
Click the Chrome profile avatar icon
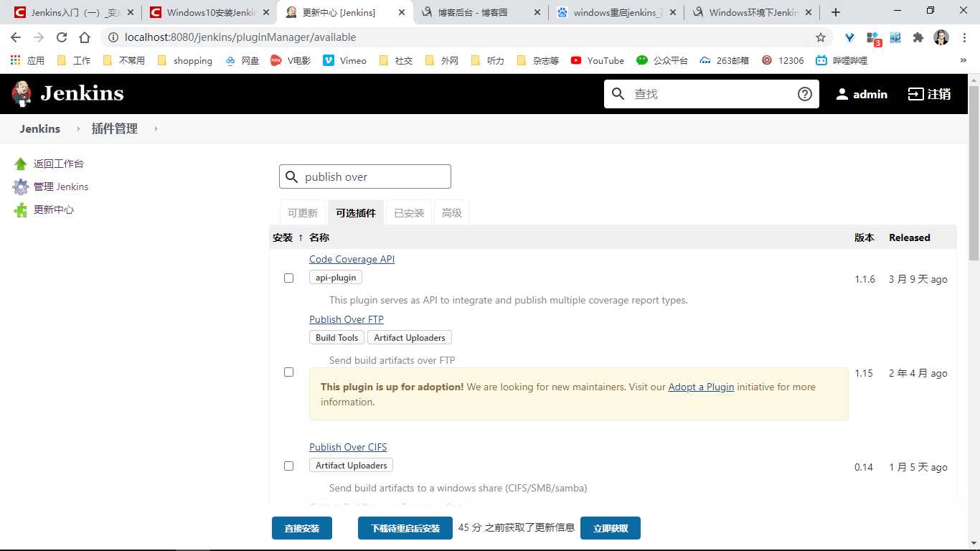click(941, 37)
